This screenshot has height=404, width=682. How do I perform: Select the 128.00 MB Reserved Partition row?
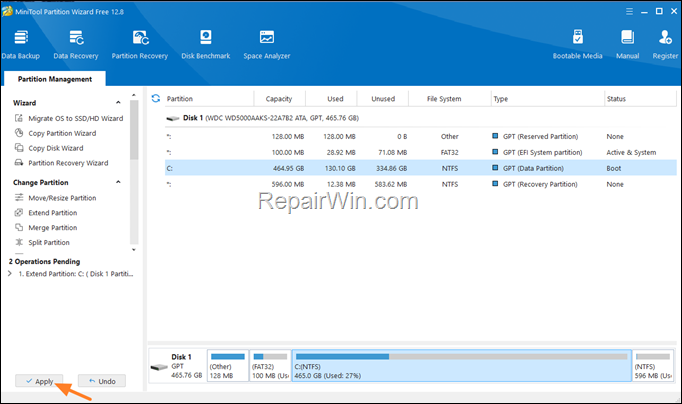tap(421, 137)
